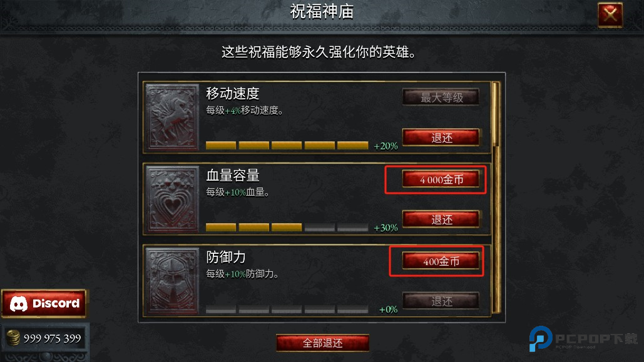
Task: Click the greyed 退还 button under 防御力
Action: click(x=441, y=301)
